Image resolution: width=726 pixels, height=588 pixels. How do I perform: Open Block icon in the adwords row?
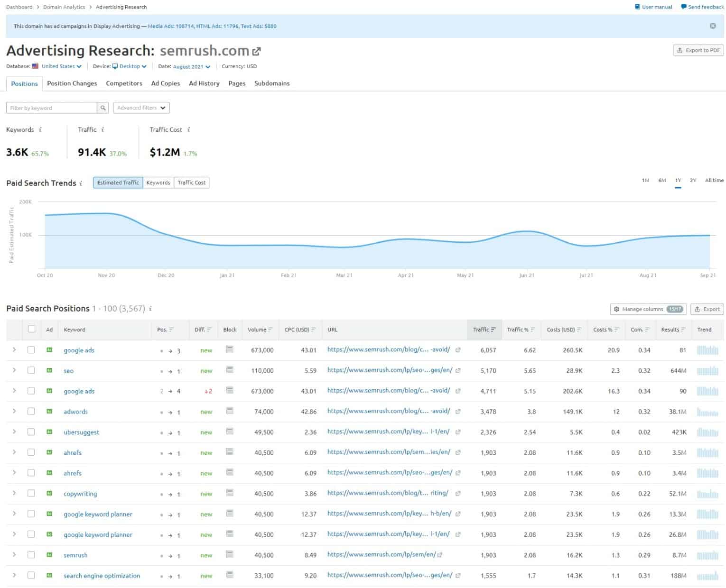(230, 411)
